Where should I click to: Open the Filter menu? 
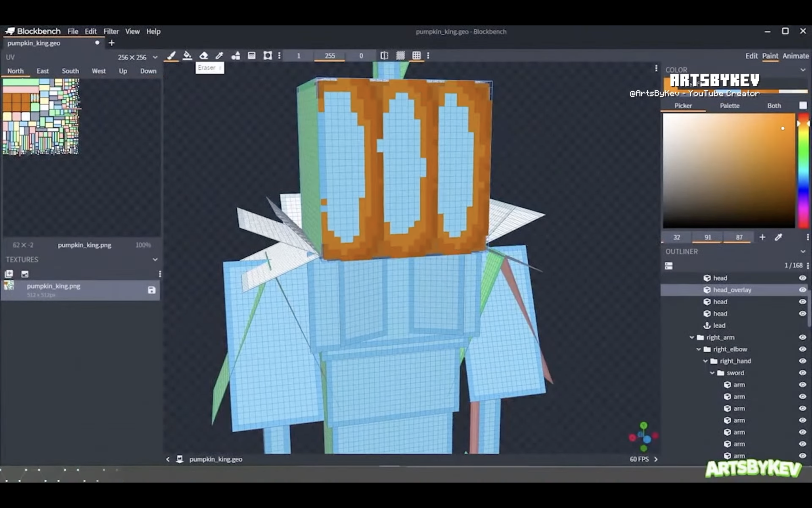point(111,31)
